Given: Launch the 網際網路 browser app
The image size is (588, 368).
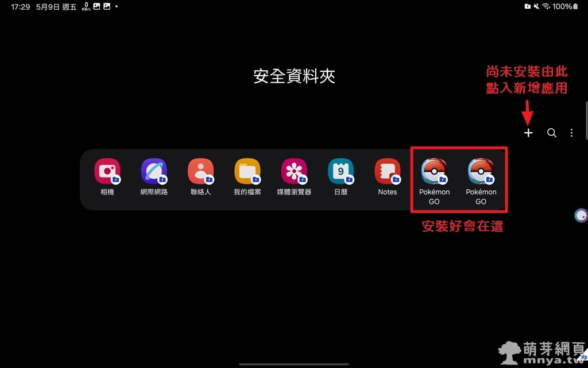Looking at the screenshot, I should pos(154,171).
